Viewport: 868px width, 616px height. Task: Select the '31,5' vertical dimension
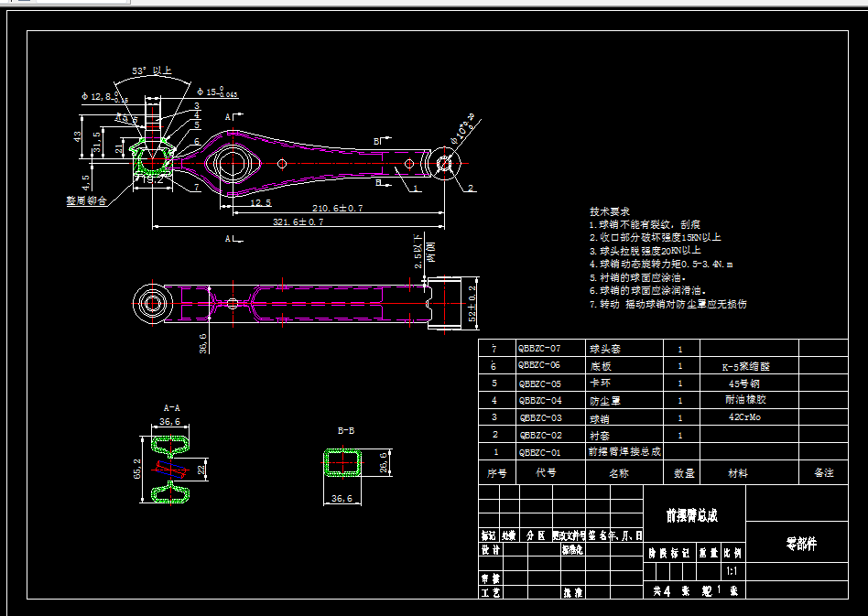(97, 142)
